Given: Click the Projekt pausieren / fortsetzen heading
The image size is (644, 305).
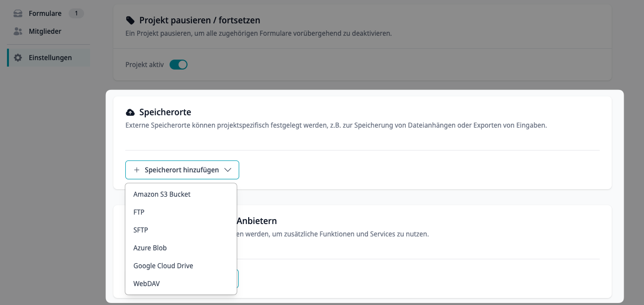Looking at the screenshot, I should [199, 20].
